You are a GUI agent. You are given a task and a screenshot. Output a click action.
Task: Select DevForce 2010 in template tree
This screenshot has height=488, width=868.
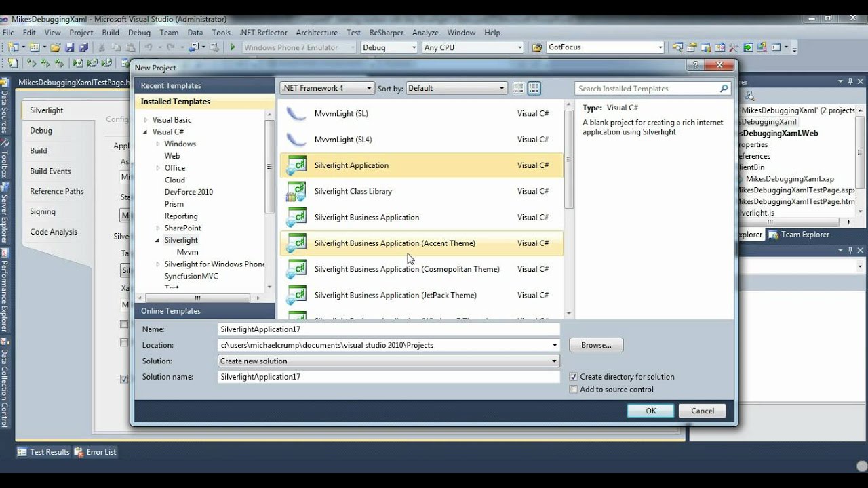tap(189, 192)
